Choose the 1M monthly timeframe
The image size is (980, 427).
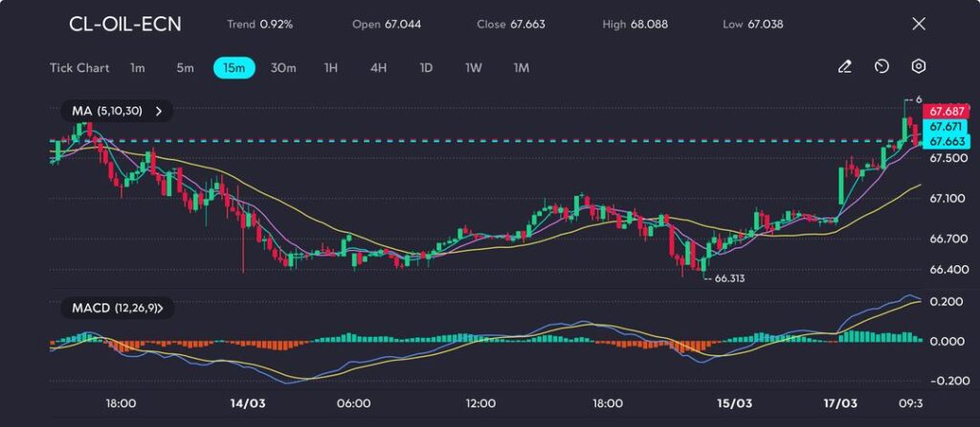(x=521, y=68)
